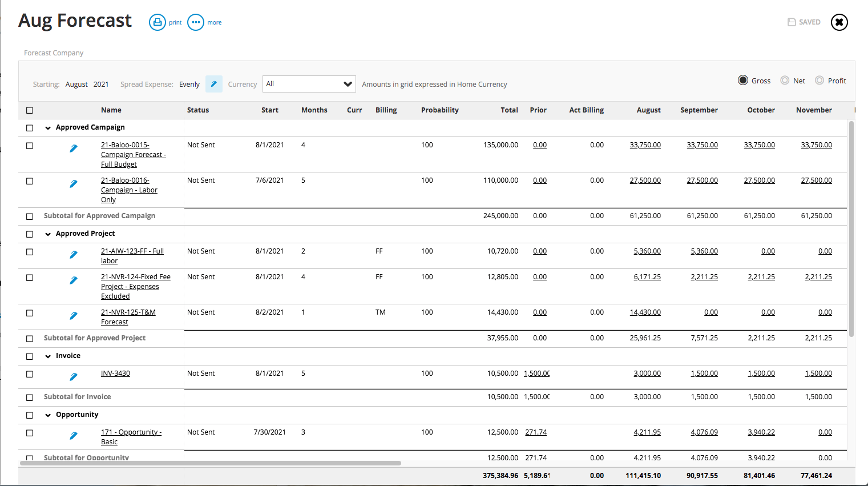Click the September column header
The image size is (868, 486).
click(x=699, y=110)
